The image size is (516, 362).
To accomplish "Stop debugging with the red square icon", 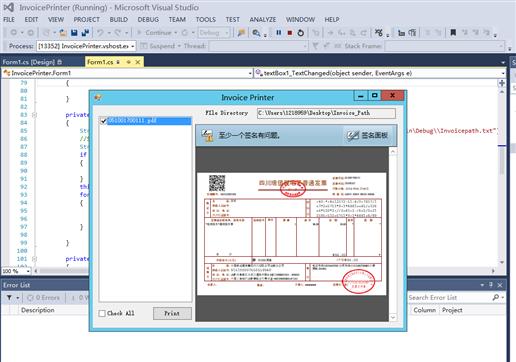I will (x=290, y=33).
